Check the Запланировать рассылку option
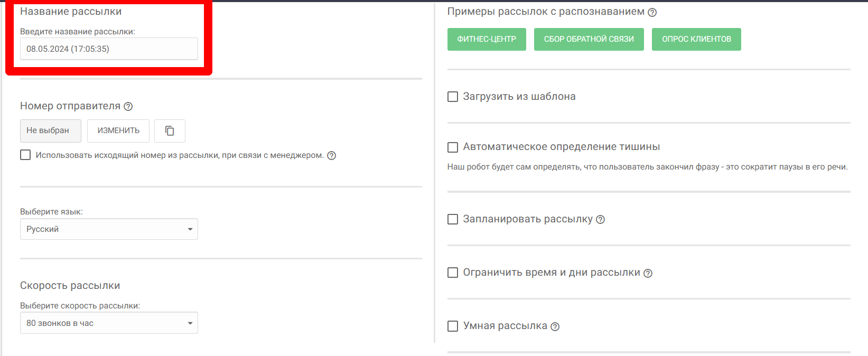The height and width of the screenshot is (356, 868). point(453,219)
